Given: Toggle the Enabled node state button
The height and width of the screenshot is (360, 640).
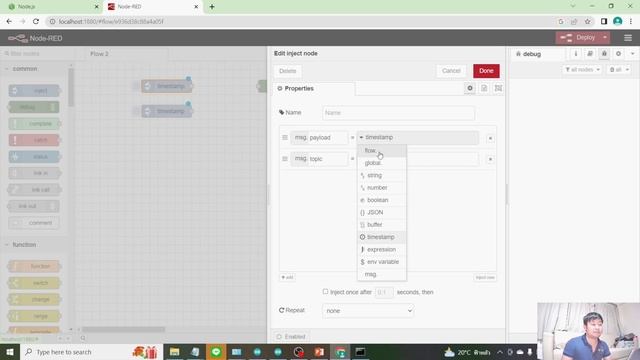Looking at the screenshot, I should click(291, 337).
